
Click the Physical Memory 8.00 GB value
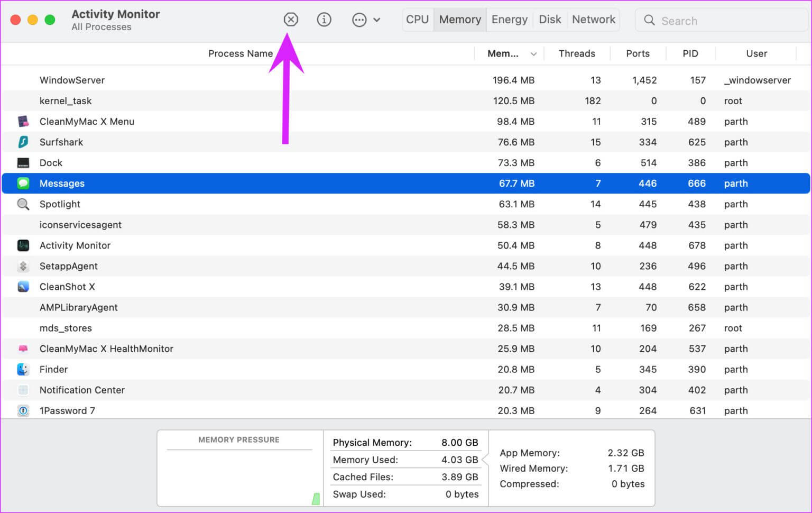pos(459,443)
